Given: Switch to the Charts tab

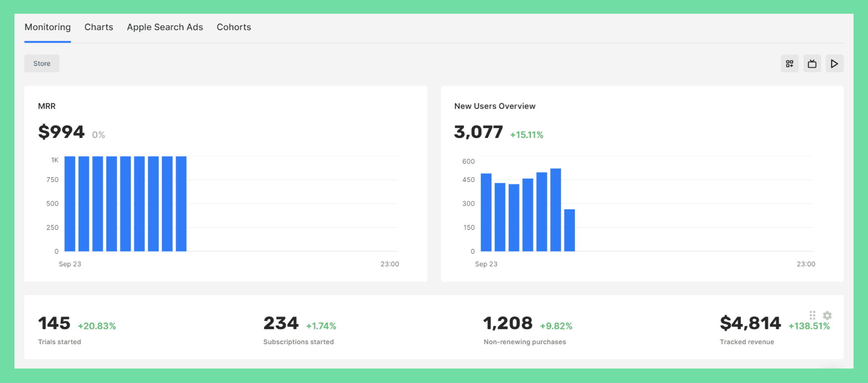Looking at the screenshot, I should click(x=98, y=27).
